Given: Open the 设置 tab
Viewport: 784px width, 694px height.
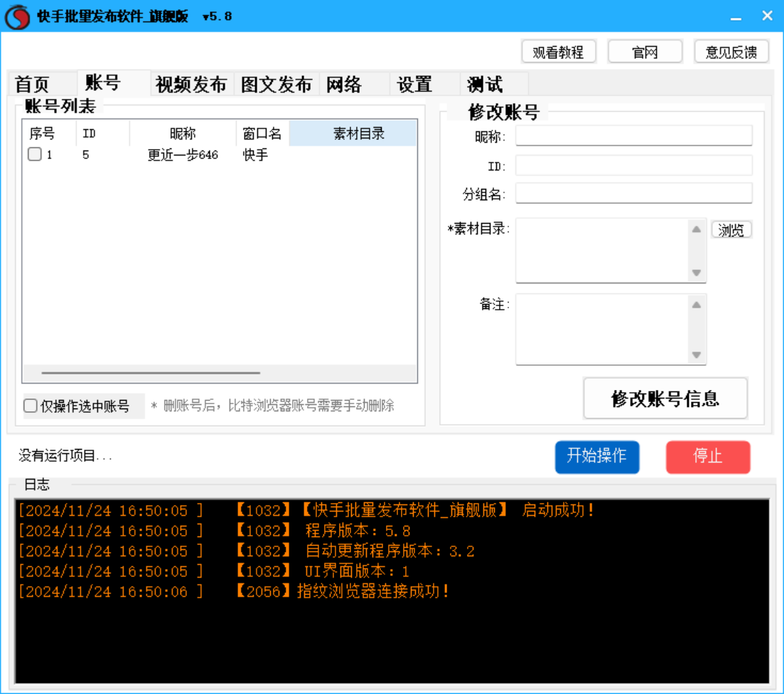Looking at the screenshot, I should [424, 83].
